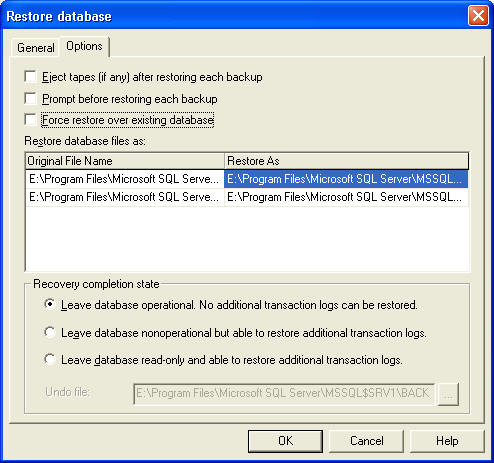Select the first Original File Name entry
The width and height of the screenshot is (494, 463).
point(125,179)
